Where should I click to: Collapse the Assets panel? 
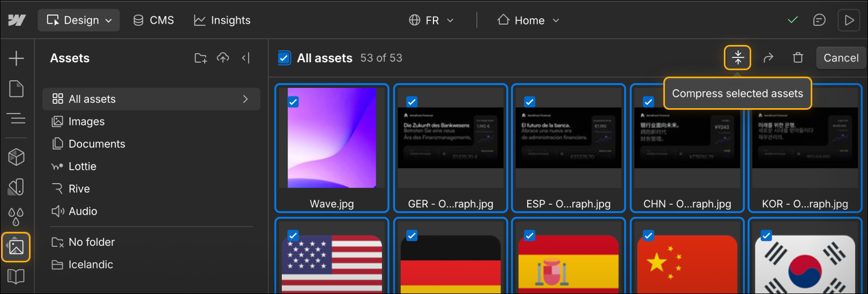click(246, 58)
